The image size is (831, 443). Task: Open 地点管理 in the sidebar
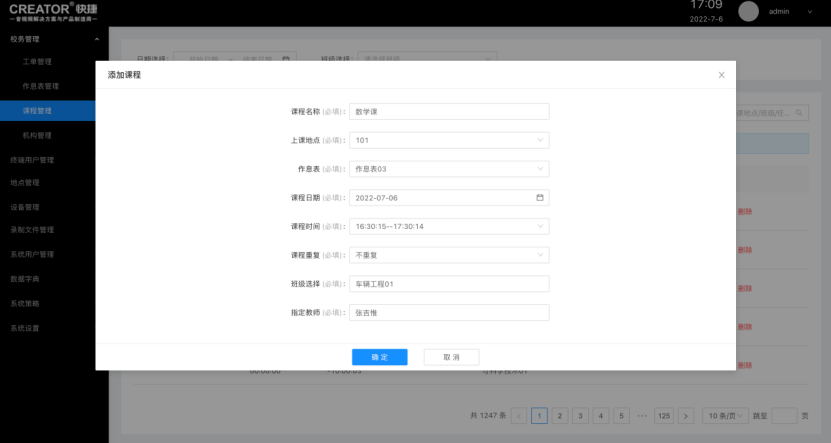tap(25, 182)
